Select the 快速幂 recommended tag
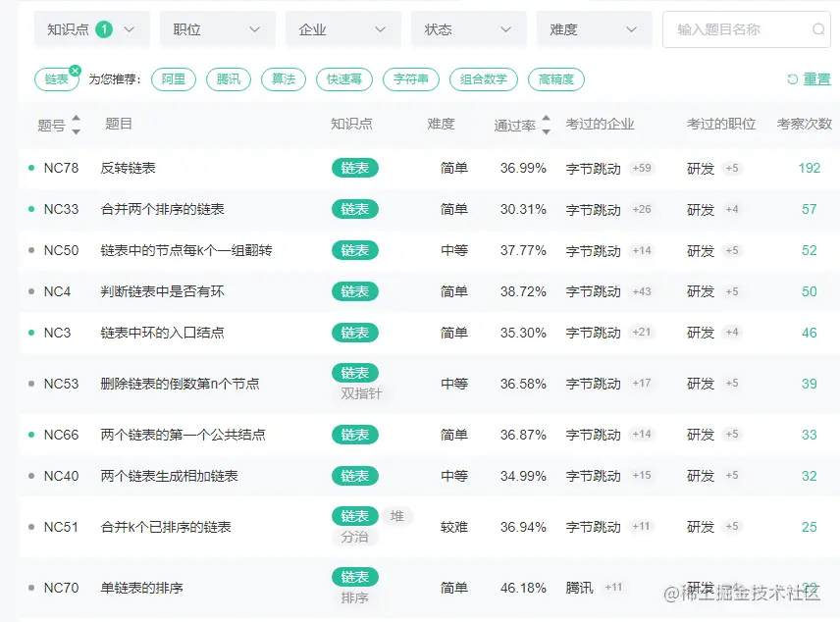This screenshot has height=622, width=840. coord(344,79)
